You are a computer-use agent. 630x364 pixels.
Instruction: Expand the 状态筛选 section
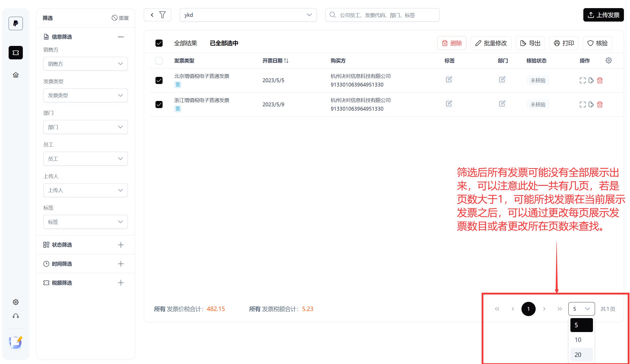tap(121, 245)
